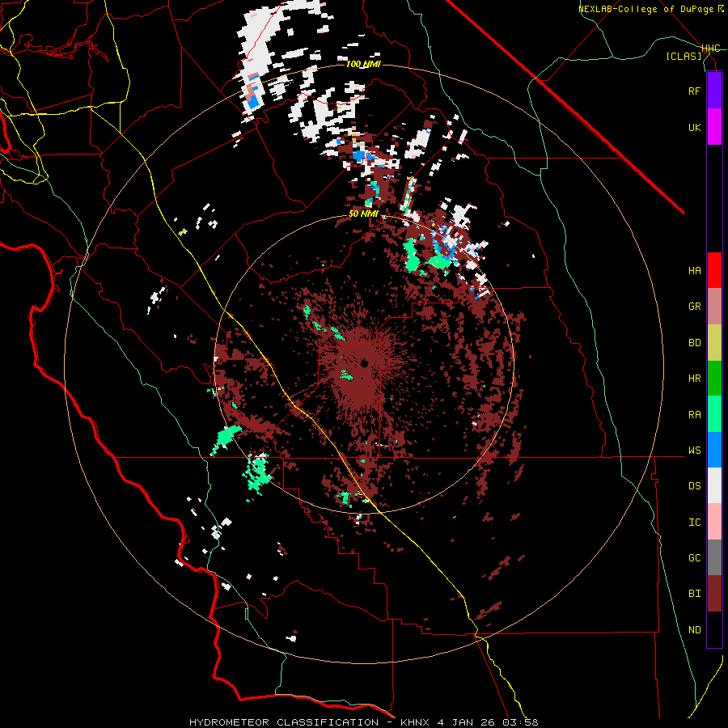
Task: Select the WS blue legend swatch
Action: [x=714, y=450]
